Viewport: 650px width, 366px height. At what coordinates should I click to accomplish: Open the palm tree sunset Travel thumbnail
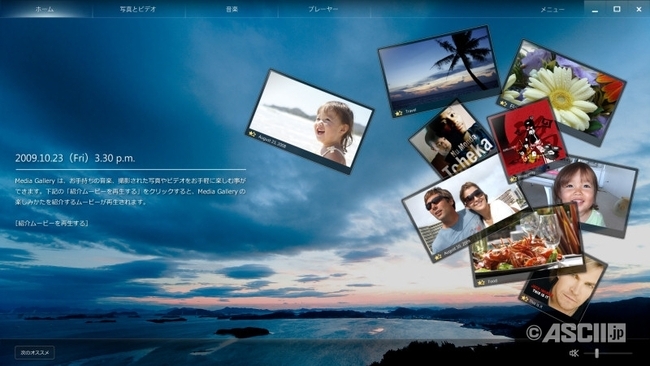pos(439,70)
